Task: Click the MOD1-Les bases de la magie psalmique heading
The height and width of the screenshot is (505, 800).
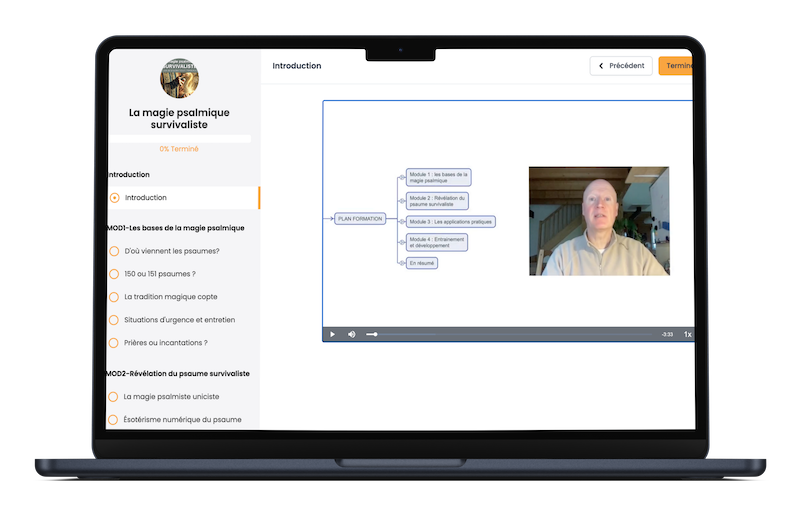Action: [x=176, y=228]
